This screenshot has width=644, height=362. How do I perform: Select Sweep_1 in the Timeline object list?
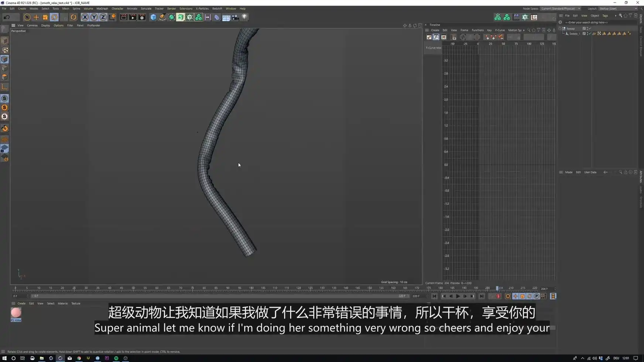click(575, 34)
